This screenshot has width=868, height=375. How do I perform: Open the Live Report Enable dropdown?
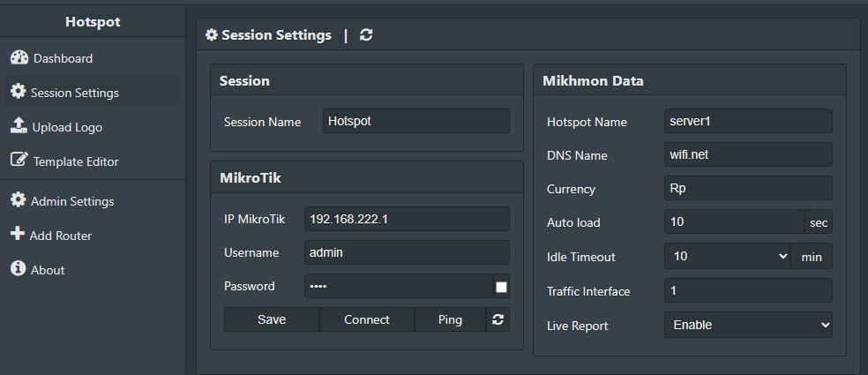(x=748, y=326)
